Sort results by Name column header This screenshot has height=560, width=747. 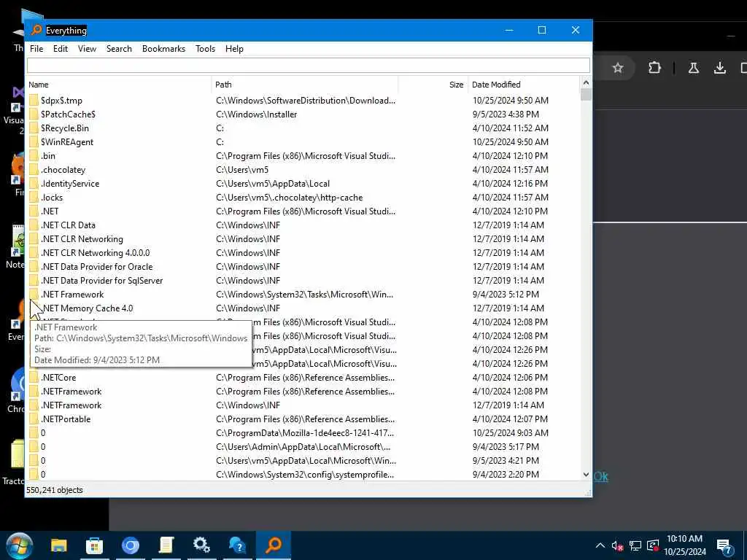click(118, 85)
